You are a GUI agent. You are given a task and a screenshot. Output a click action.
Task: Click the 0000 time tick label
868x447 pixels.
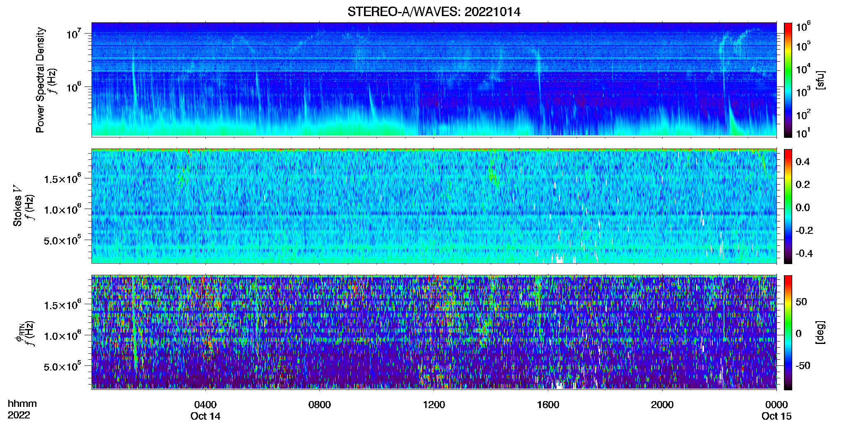776,404
